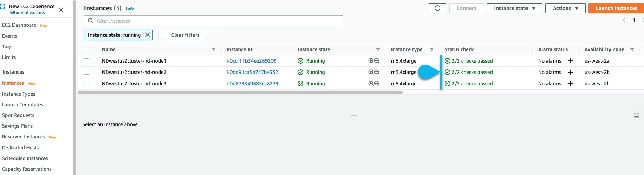Viewport: 644px width, 175px height.
Task: Check the box for NDwestus2cluster-nd-node3
Action: [87, 84]
